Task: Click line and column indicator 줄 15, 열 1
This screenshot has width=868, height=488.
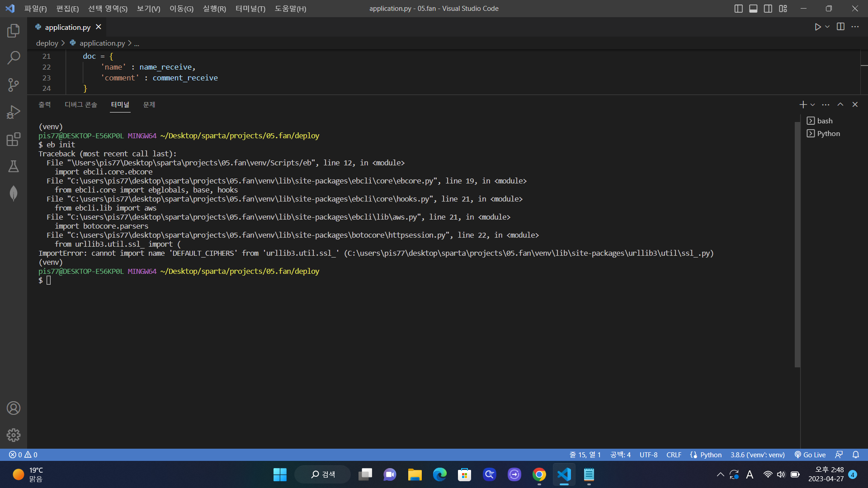Action: click(x=585, y=455)
